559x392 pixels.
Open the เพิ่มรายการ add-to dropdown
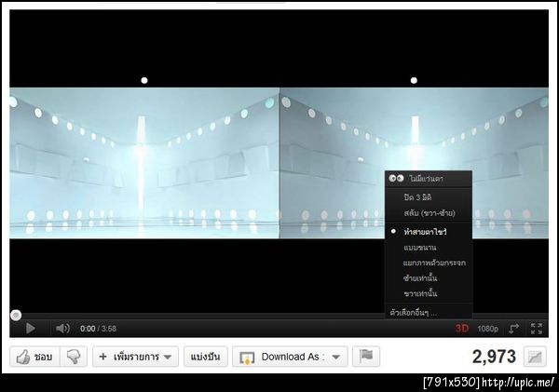pyautogui.click(x=135, y=357)
